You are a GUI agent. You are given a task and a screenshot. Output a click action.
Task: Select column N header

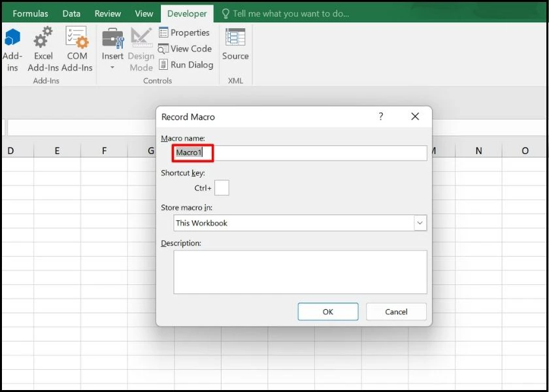tap(478, 150)
